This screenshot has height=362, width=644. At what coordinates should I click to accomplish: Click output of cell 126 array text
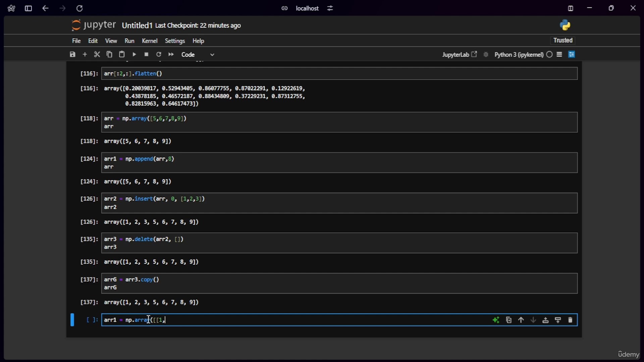tap(152, 222)
